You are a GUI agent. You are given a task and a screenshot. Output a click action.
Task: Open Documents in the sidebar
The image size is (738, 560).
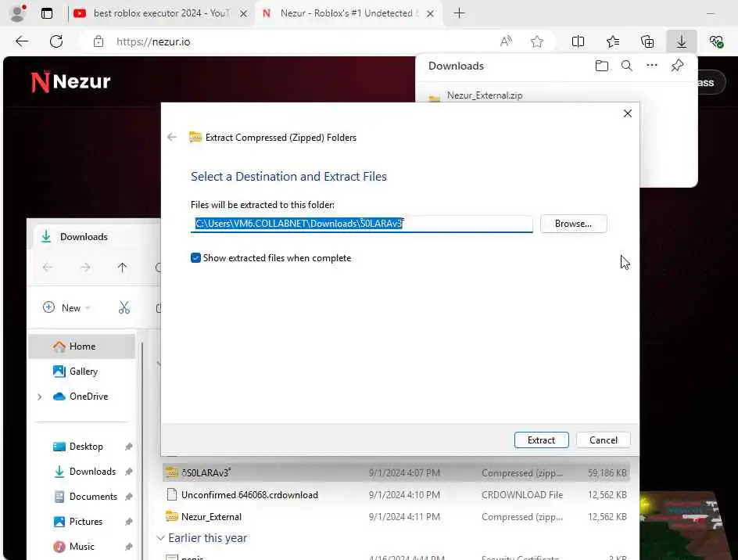click(93, 497)
